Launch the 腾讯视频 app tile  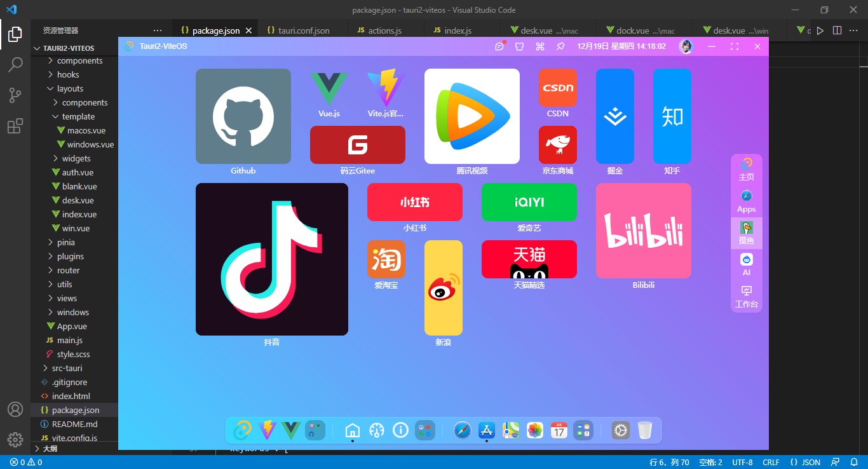tap(472, 116)
